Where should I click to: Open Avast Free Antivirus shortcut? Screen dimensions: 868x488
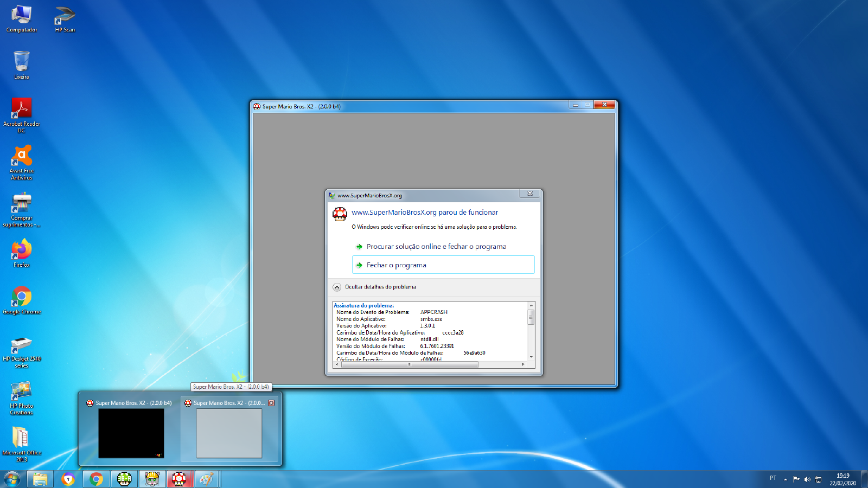coord(22,162)
